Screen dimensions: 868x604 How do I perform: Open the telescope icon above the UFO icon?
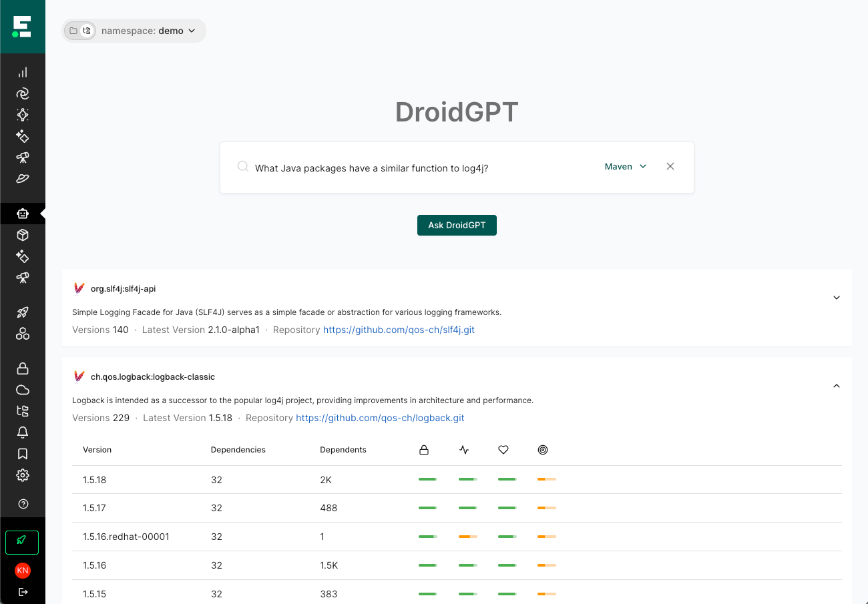(23, 158)
